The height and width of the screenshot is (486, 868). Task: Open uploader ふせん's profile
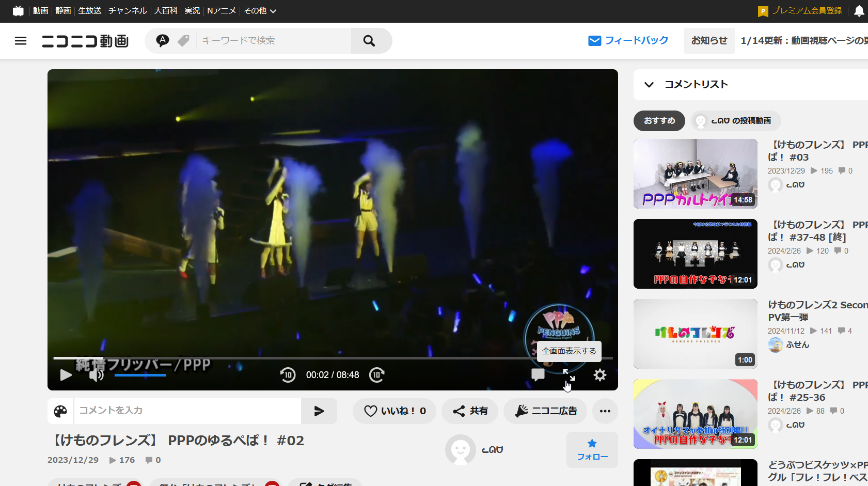(x=788, y=345)
